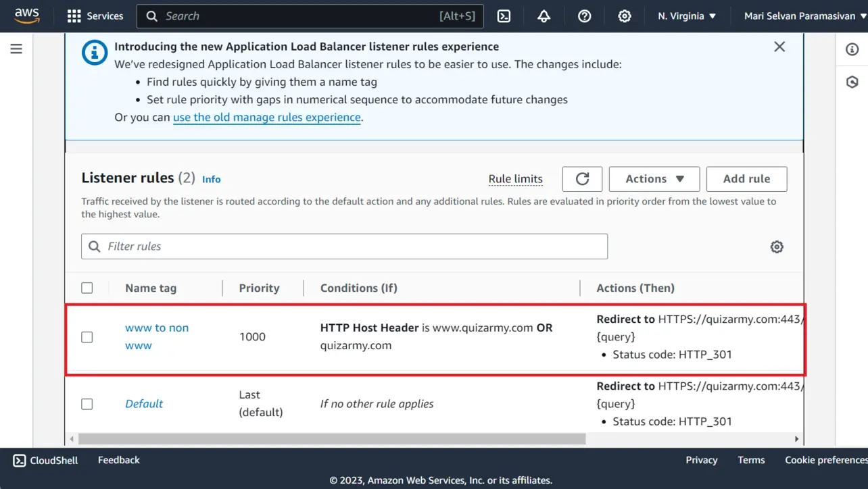
Task: Open listener rules table preferences gear
Action: point(777,247)
